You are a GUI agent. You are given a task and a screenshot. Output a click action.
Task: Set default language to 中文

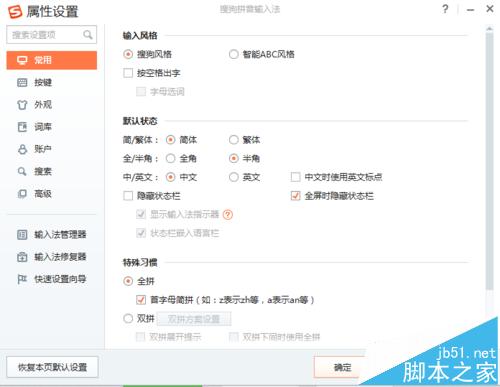click(170, 177)
